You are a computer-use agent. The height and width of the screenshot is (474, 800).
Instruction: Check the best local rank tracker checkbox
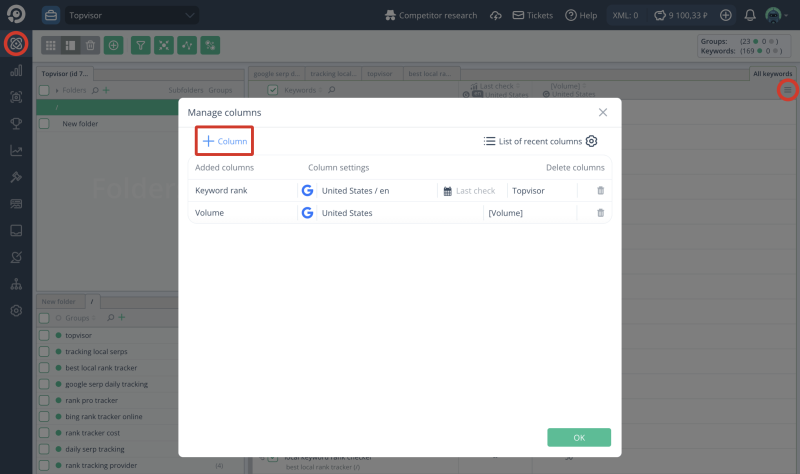point(44,368)
